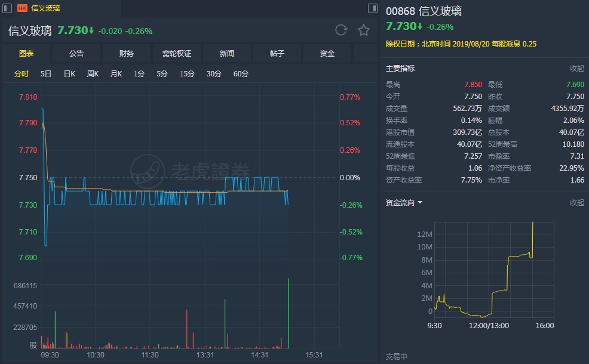589x364 pixels.
Task: Collapse the 主要指标 section
Action: (x=576, y=68)
